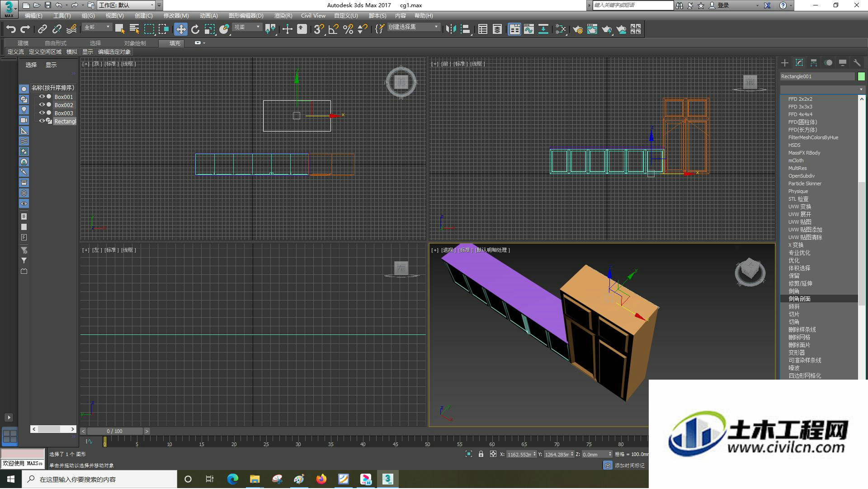
Task: Toggle the 3D Snaps button
Action: [x=319, y=29]
